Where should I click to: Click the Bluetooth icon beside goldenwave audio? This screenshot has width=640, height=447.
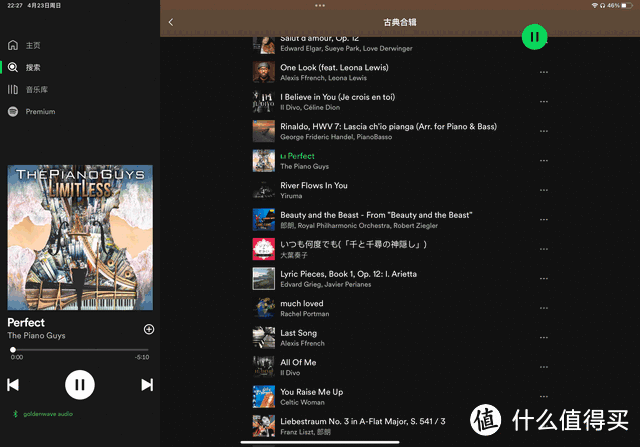tap(16, 414)
